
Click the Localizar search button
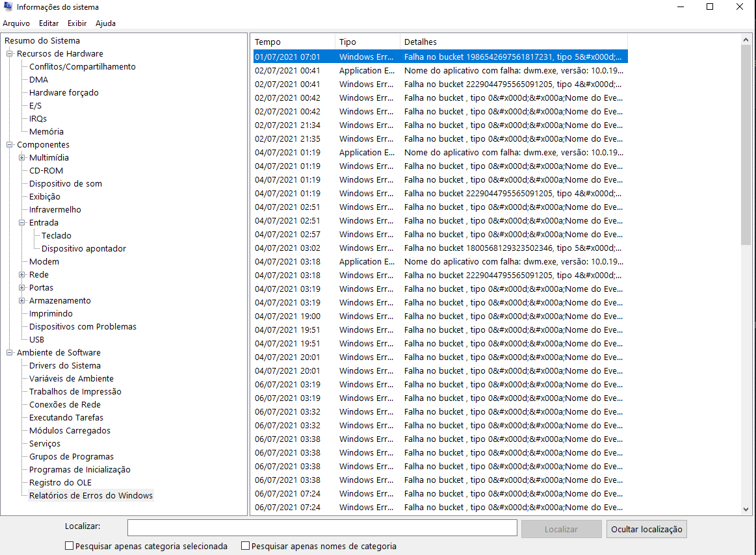pos(561,529)
